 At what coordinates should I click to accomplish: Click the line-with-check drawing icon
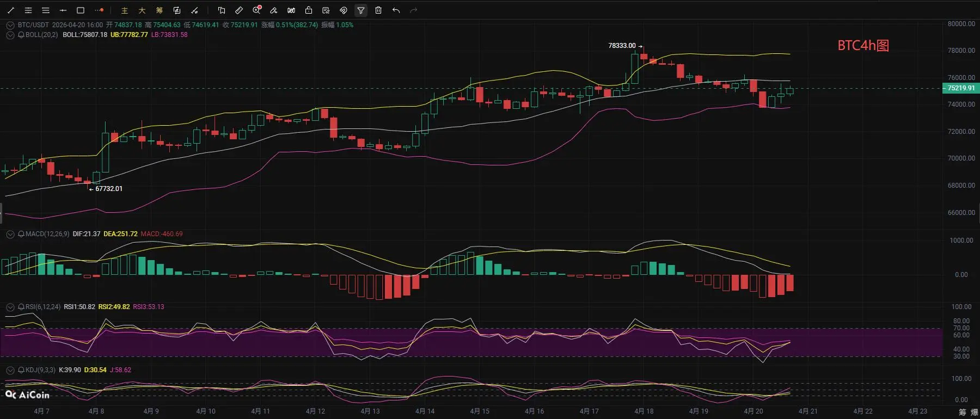coord(194,10)
